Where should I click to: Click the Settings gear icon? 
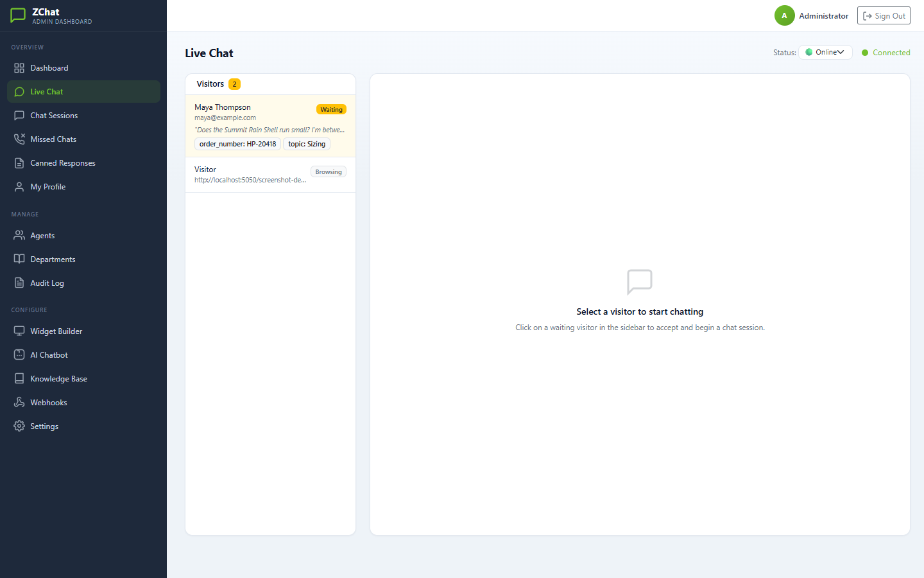(x=19, y=426)
